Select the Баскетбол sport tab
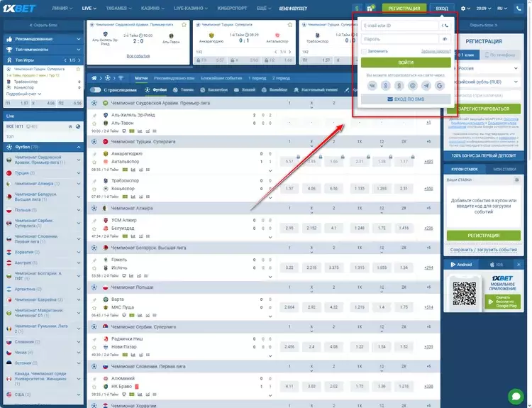Viewport: 532px width, 408px height. [x=214, y=90]
